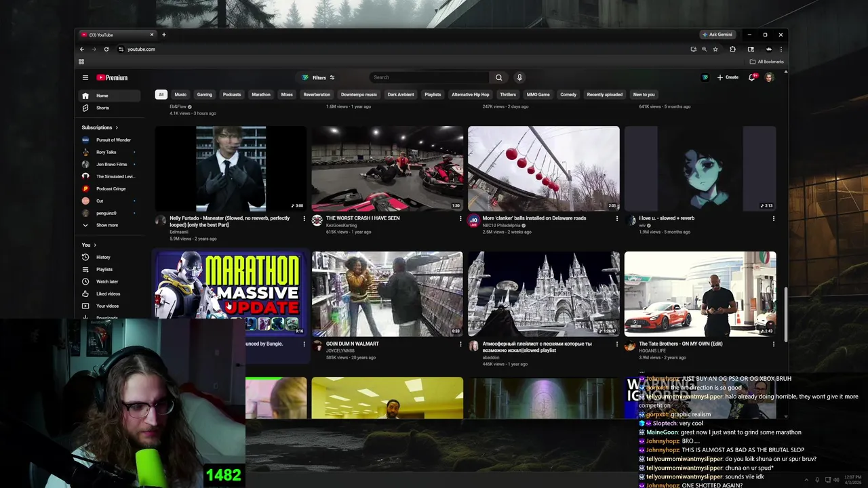
Task: Open more options for THE WORST CRASH video
Action: point(460,218)
